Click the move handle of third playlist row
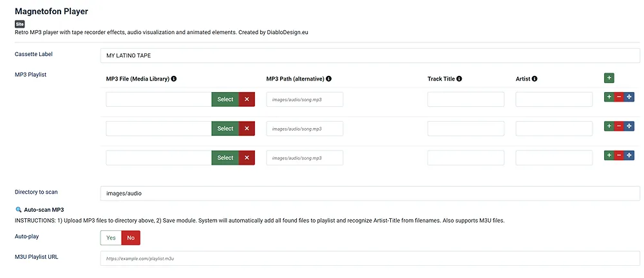Viewport: 644px width, 278px height. (x=629, y=156)
